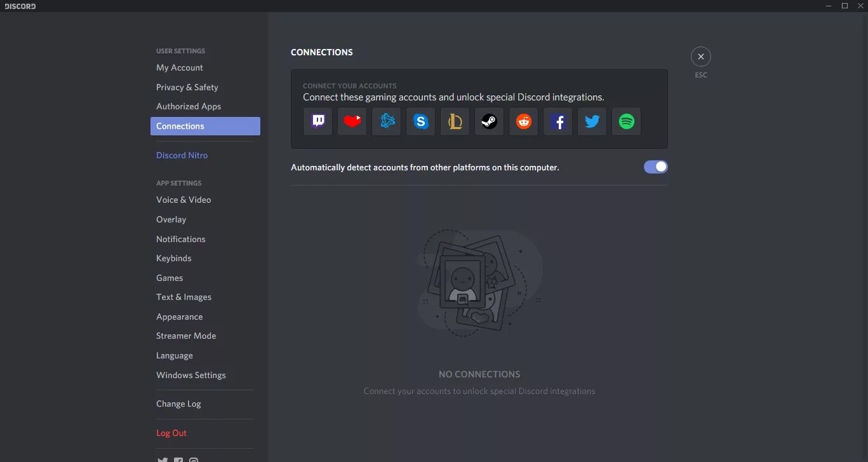
Task: Connect your Battle.net account
Action: coord(387,121)
